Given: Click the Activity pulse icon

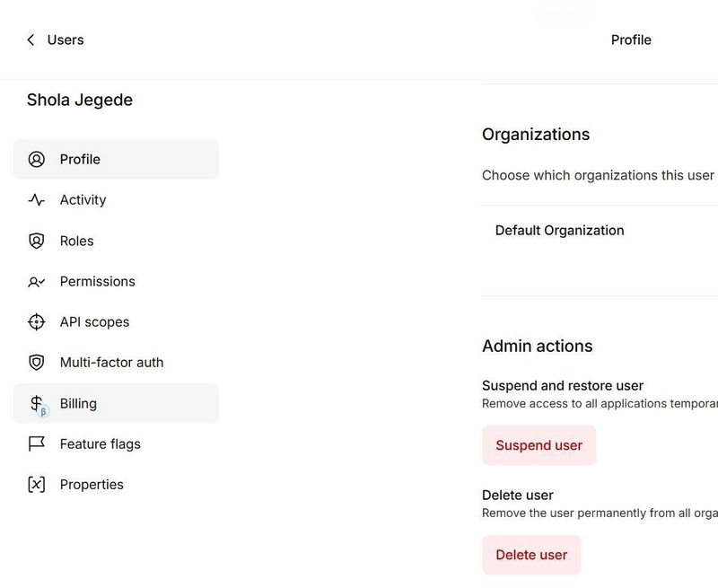Looking at the screenshot, I should pos(37,200).
